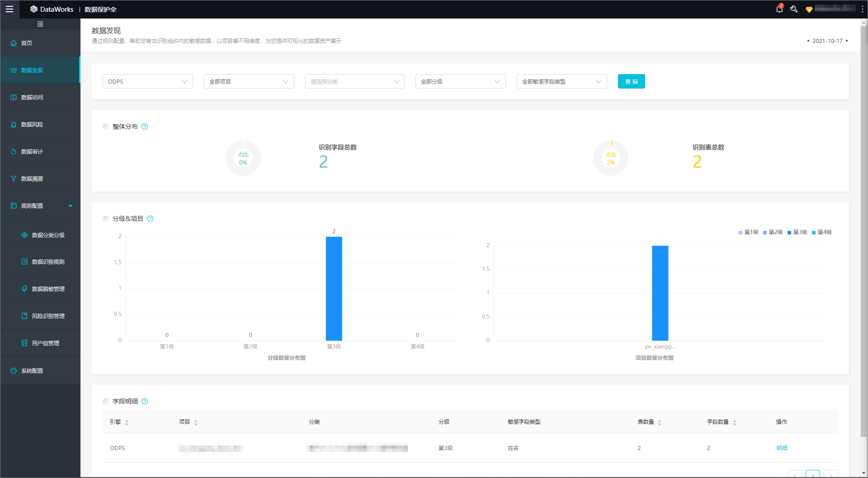Screen dimensions: 868x478
Task: Click the 数据溯源 branch icon
Action: point(14,178)
